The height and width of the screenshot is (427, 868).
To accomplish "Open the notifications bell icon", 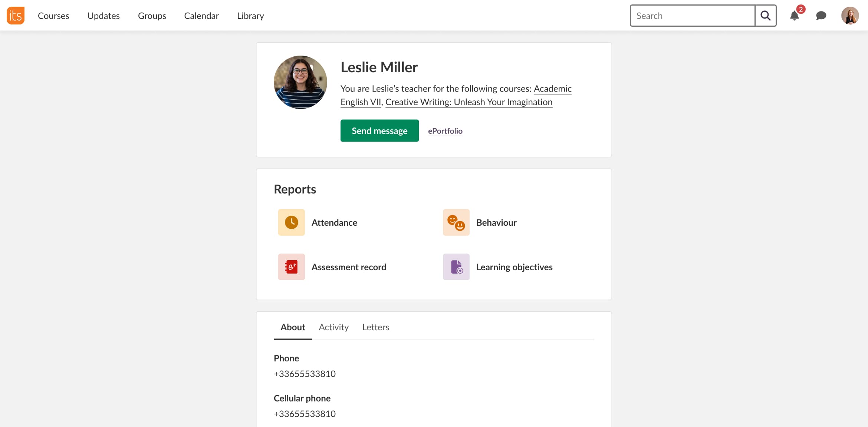I will (794, 16).
